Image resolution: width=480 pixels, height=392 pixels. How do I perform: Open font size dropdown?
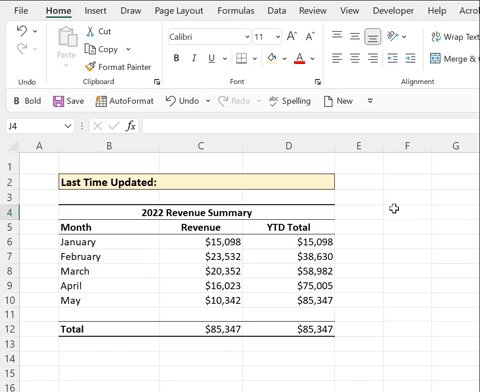tap(278, 37)
